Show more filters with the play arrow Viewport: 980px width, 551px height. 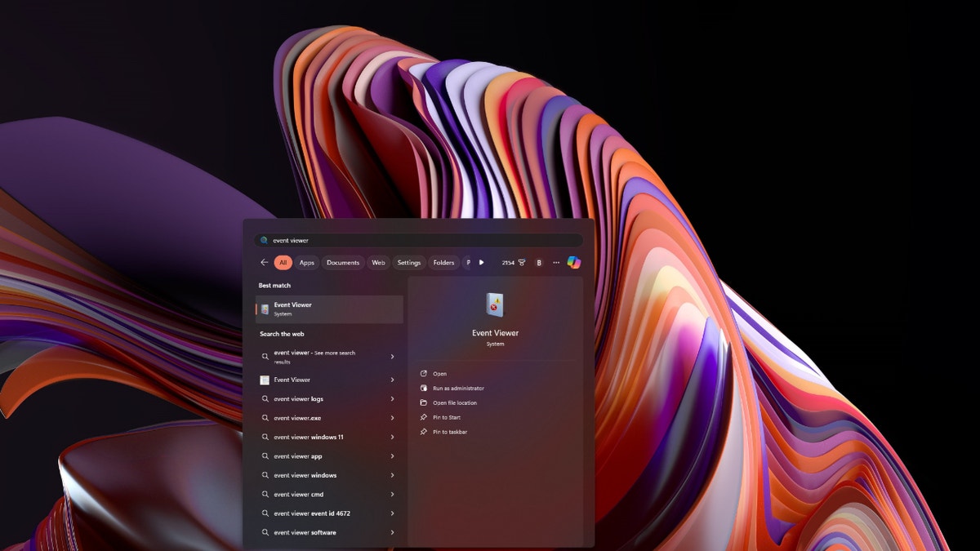point(481,263)
